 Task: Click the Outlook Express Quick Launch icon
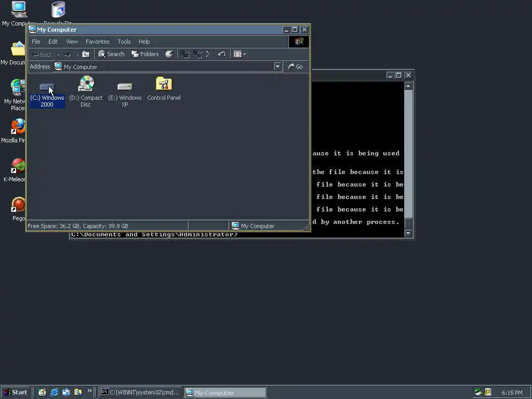point(66,393)
